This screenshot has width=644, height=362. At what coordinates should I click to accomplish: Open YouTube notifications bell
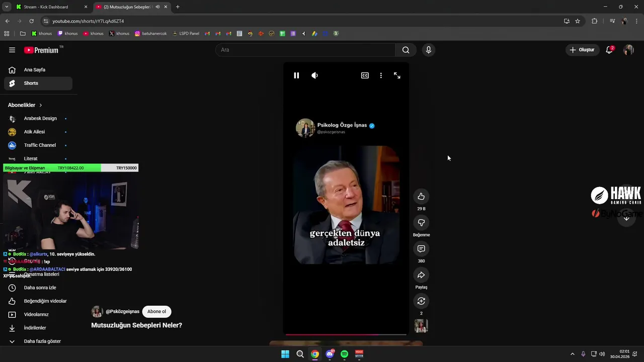coord(609,50)
